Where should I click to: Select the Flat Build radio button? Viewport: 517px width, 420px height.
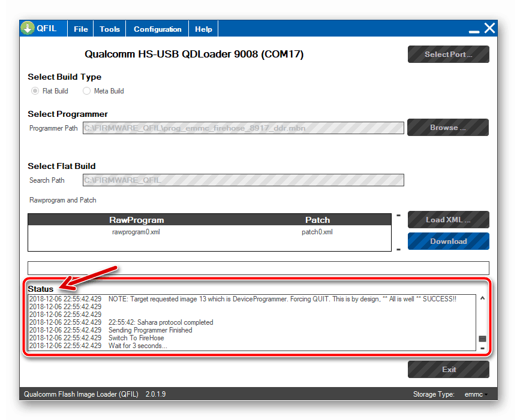click(35, 91)
